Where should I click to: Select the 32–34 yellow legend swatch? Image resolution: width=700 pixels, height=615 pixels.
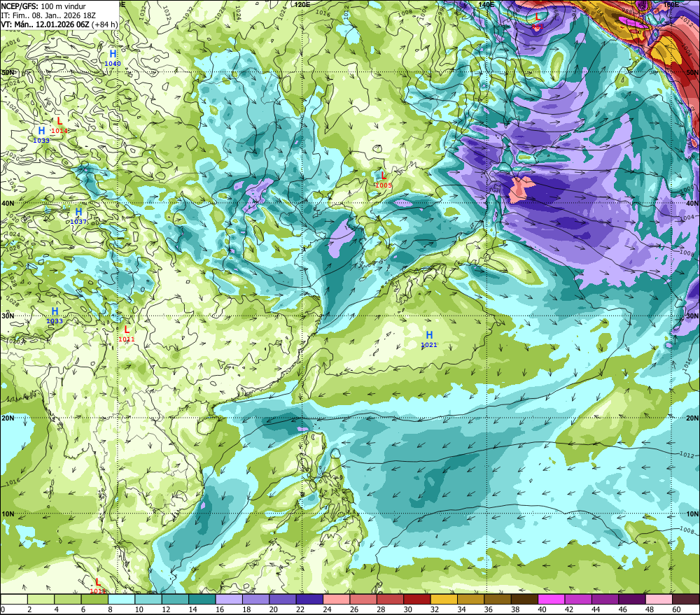point(444,599)
